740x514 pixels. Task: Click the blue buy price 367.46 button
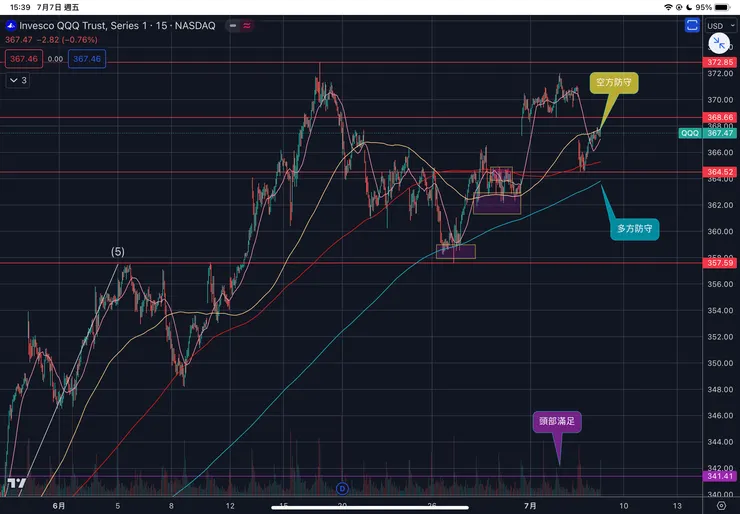click(x=87, y=59)
